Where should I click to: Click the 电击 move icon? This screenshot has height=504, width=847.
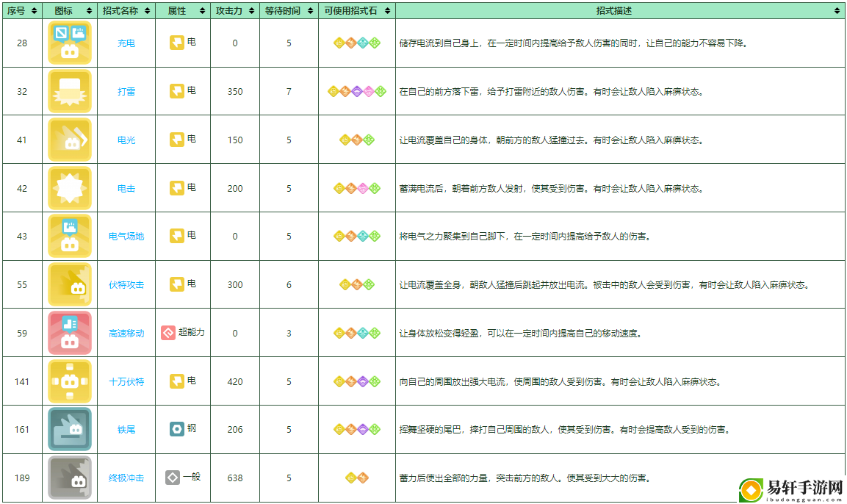70,188
